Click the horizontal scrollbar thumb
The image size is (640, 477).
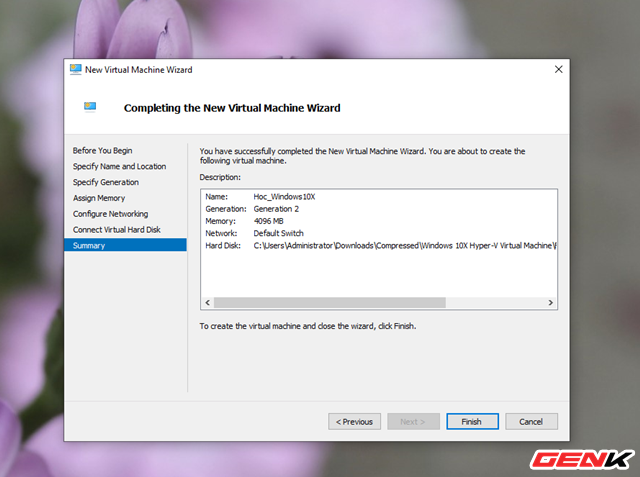tap(330, 302)
